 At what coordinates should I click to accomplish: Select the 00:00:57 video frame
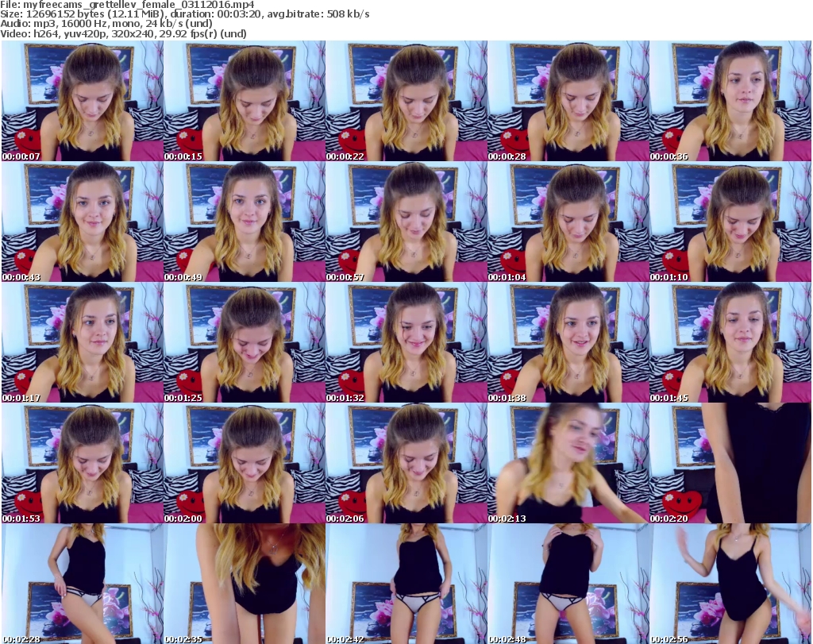click(x=406, y=222)
